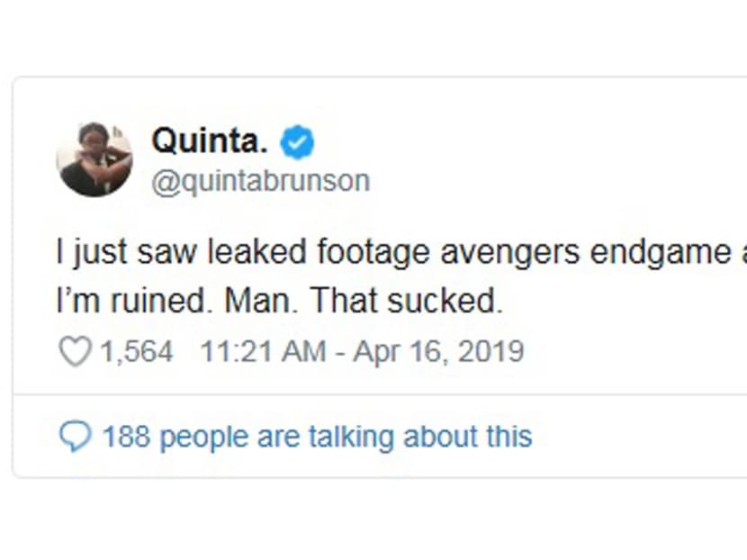Click the blue verified badge

tap(298, 141)
